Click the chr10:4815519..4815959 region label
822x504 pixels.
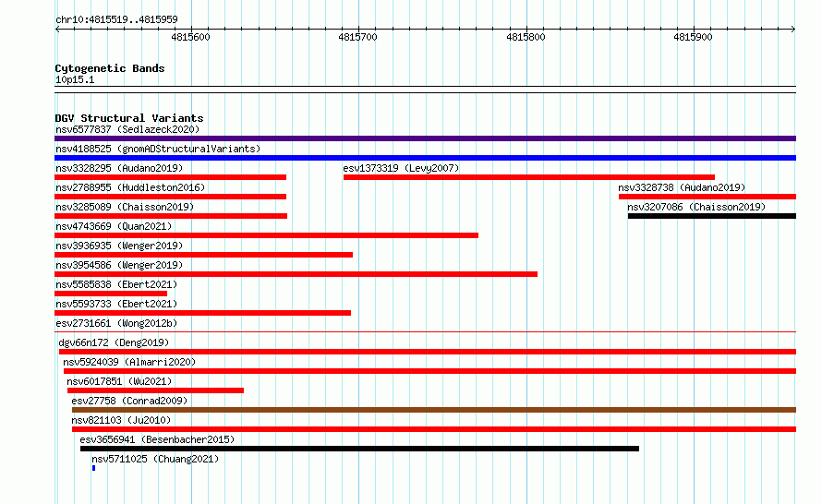click(116, 20)
